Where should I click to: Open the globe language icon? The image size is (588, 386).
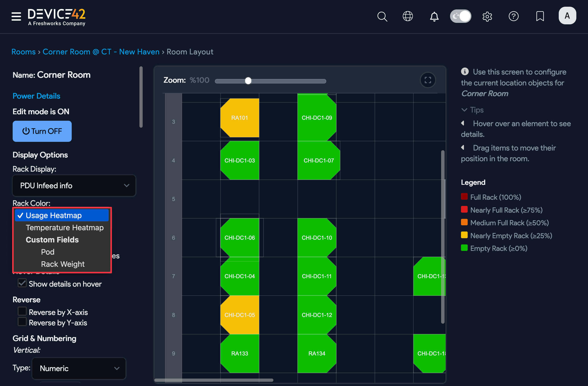pyautogui.click(x=408, y=16)
